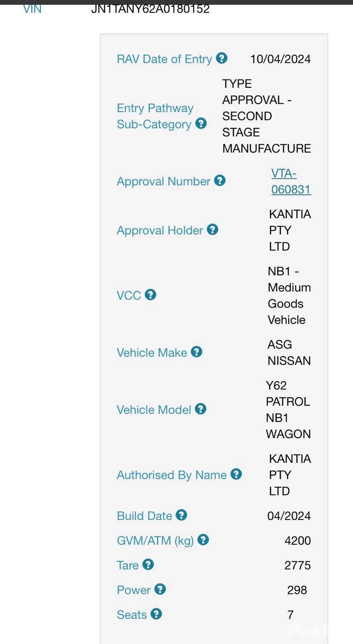Click the Approval Number label text
The height and width of the screenshot is (644, 353).
pos(164,182)
